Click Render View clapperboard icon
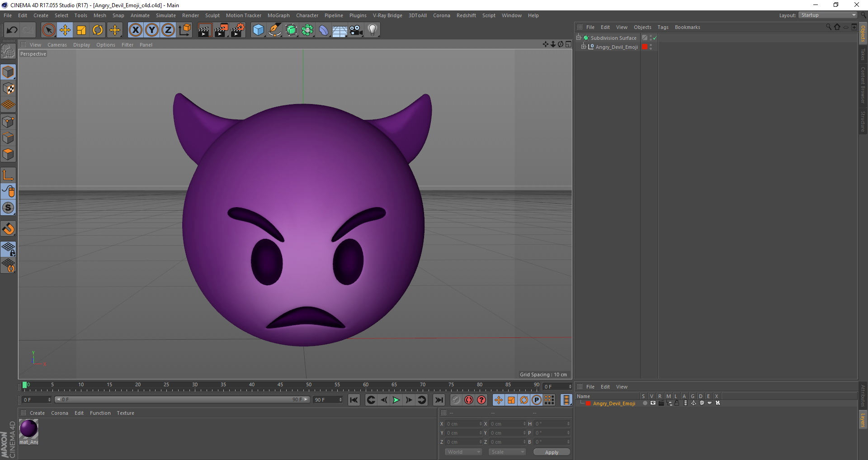Viewport: 868px width, 460px height. point(204,30)
